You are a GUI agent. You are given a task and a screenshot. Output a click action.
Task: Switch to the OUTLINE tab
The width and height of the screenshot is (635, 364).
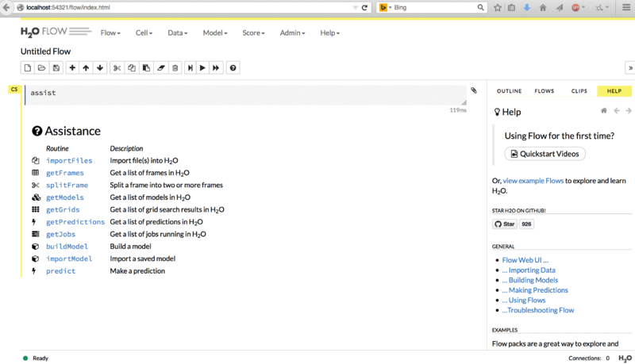(509, 91)
